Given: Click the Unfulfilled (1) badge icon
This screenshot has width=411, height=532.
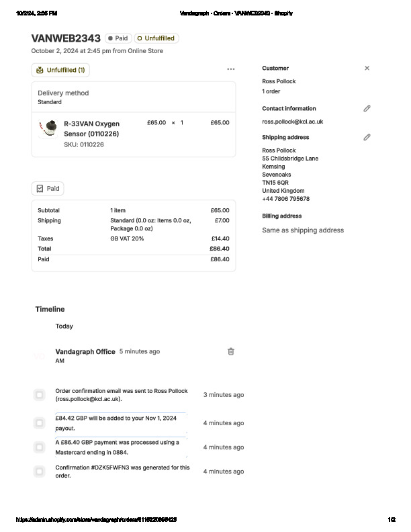Looking at the screenshot, I should (40, 70).
